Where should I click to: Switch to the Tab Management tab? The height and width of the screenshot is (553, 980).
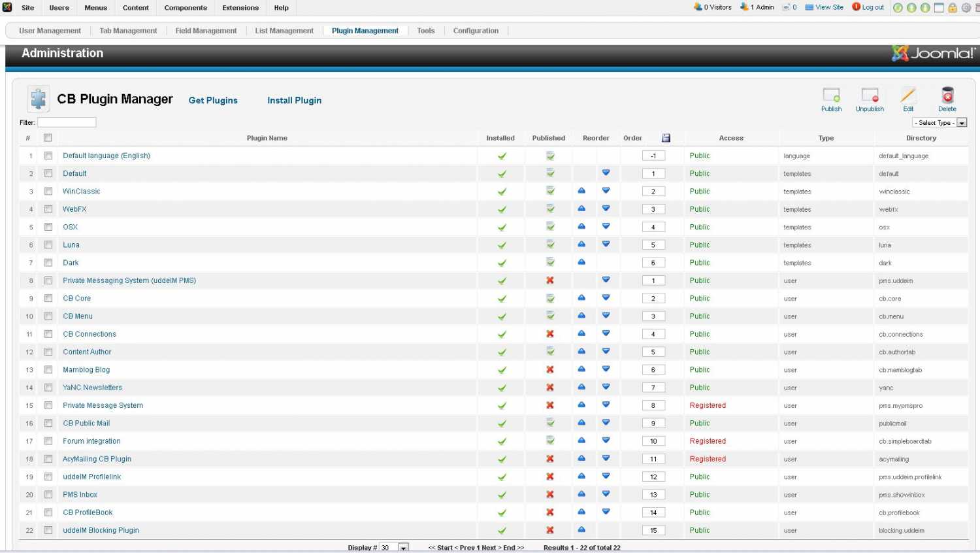coord(128,31)
